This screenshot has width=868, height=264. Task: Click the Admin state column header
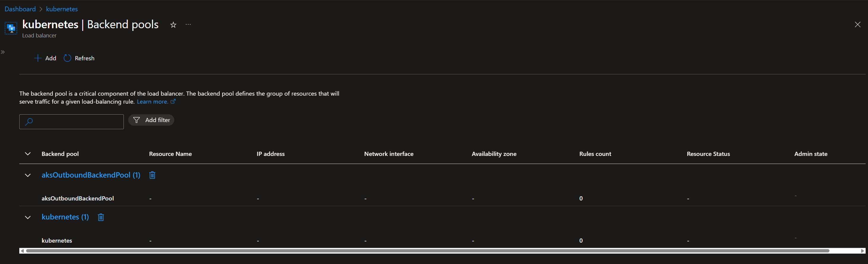tap(811, 154)
